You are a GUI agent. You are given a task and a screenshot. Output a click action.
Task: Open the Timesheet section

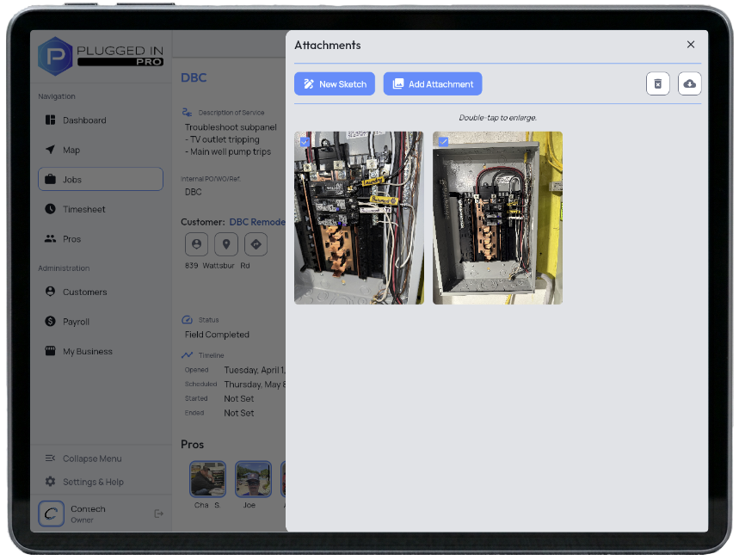[83, 209]
